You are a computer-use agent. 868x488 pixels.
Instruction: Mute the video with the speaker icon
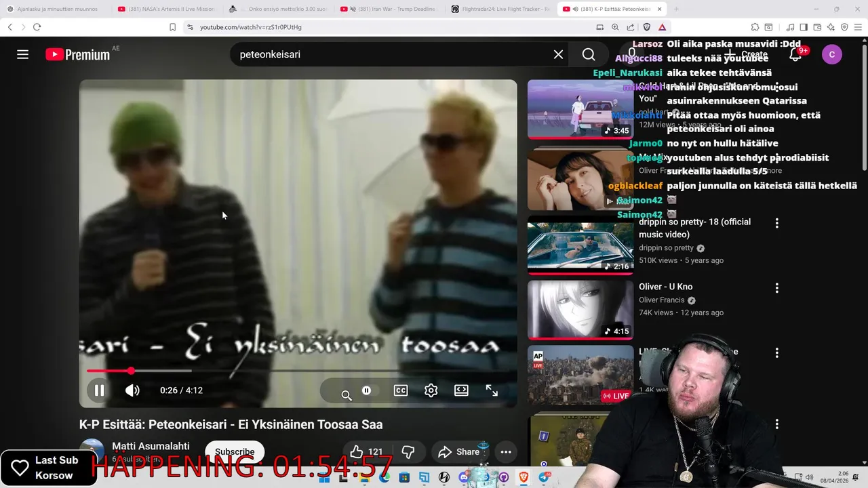pos(132,390)
